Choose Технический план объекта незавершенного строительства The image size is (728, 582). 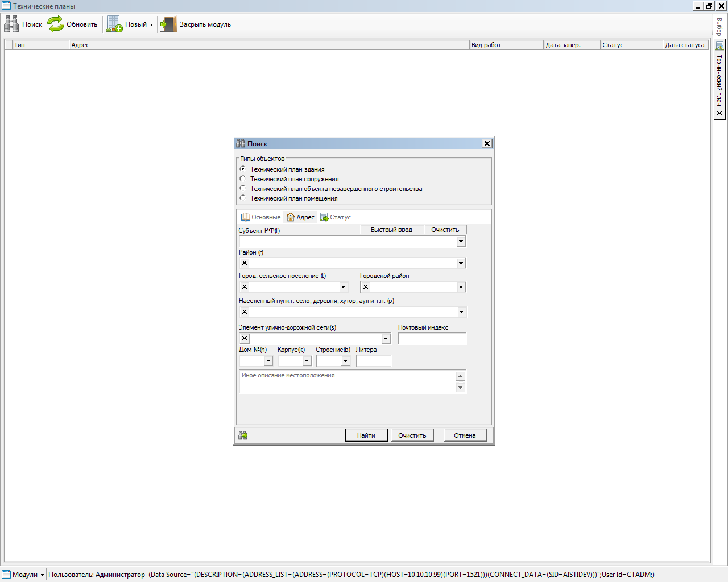(243, 188)
